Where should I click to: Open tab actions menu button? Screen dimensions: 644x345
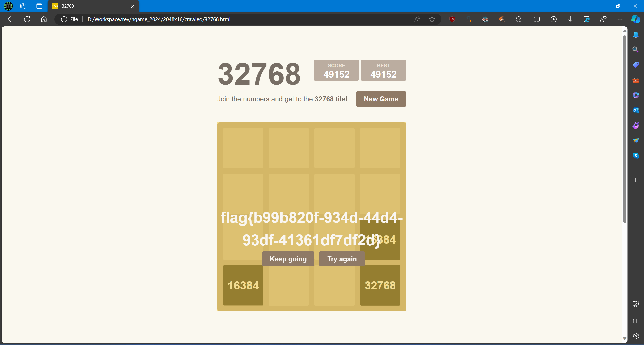[x=39, y=6]
